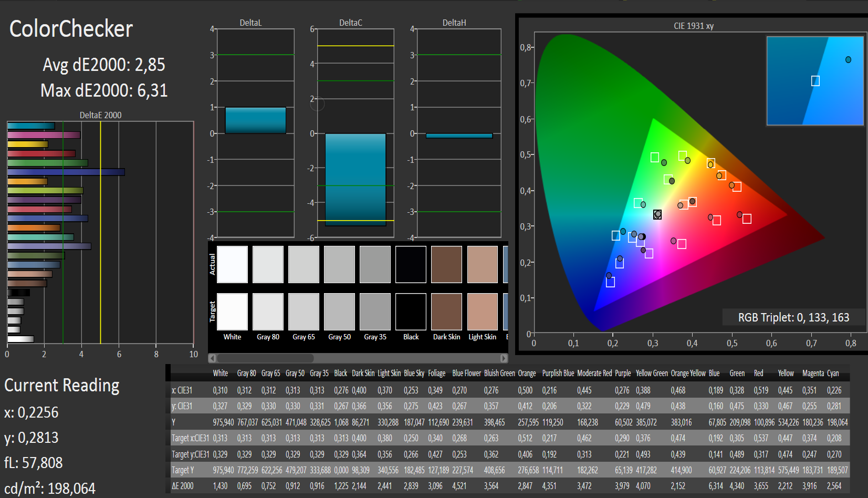
Task: Click the 'Purplish Blue' column header
Action: 558,373
